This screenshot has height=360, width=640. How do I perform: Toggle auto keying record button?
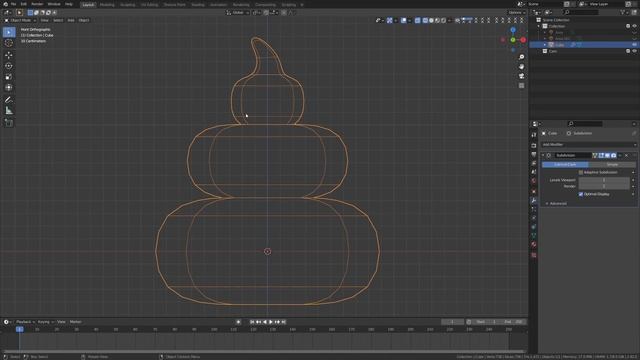[238, 322]
